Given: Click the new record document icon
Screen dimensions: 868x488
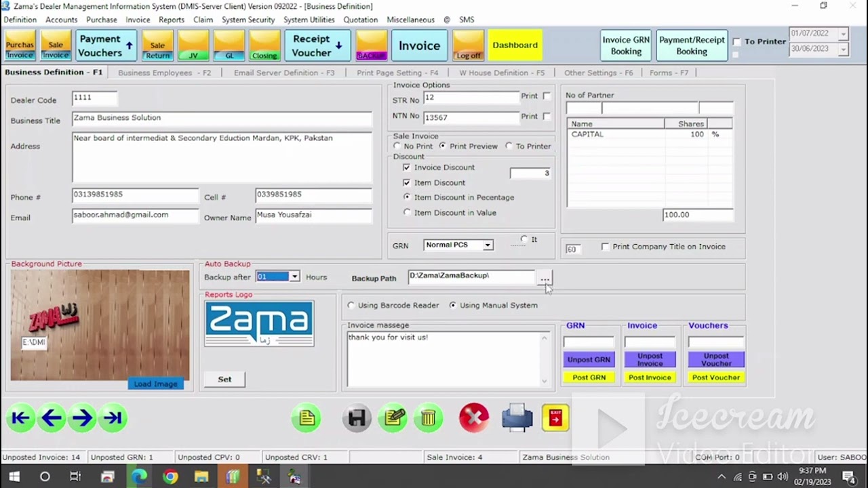Looking at the screenshot, I should 307,418.
